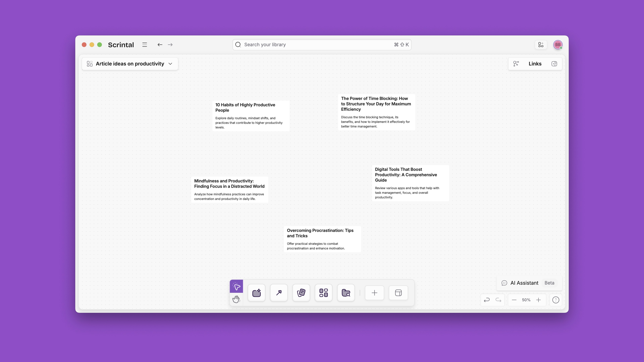Zoom out with the minus button
This screenshot has height=362, width=644.
pyautogui.click(x=514, y=300)
